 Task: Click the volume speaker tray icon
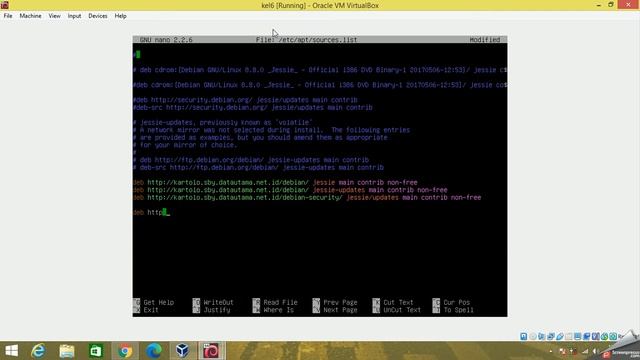(x=595, y=351)
